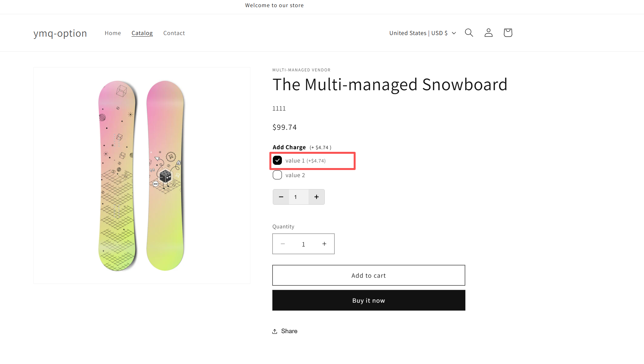Click the snowboard product image
Screen dimensions: 644x364
[x=142, y=176]
